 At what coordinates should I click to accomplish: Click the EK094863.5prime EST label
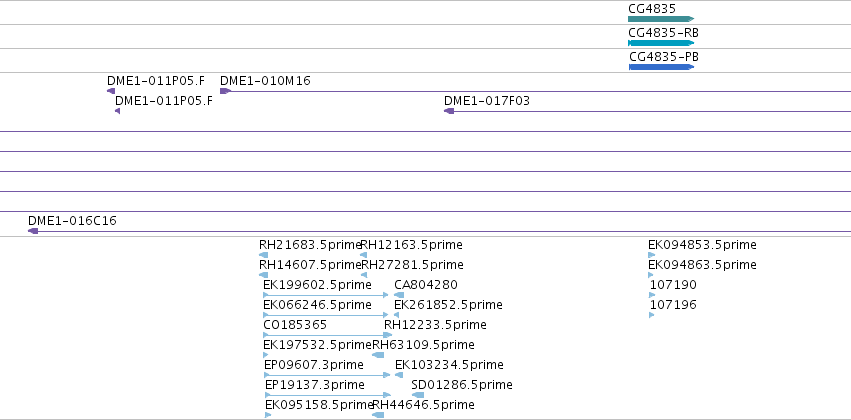tap(702, 265)
